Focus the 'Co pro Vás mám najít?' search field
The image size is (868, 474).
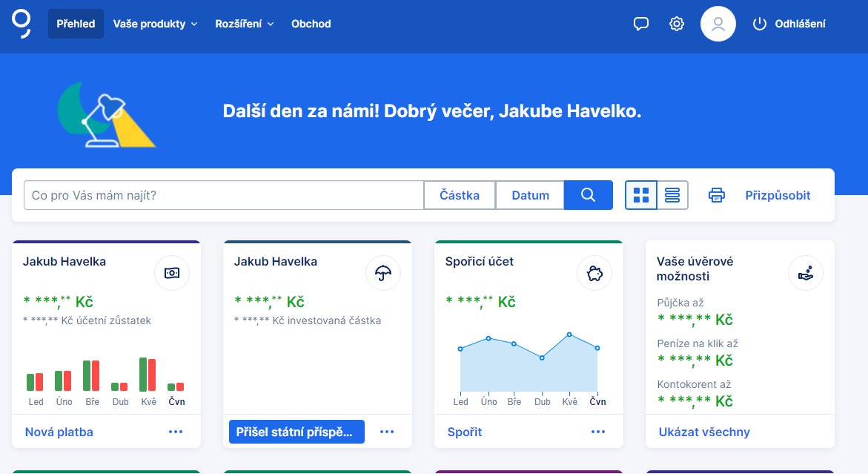(224, 195)
